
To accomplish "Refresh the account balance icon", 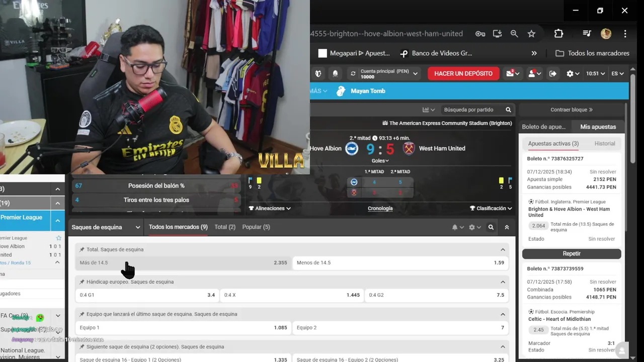I will pyautogui.click(x=353, y=73).
